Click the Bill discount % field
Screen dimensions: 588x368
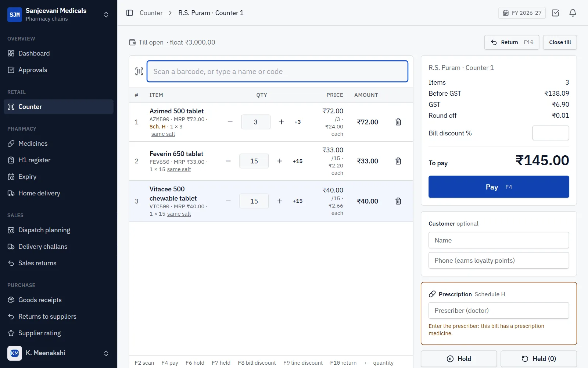[551, 133]
